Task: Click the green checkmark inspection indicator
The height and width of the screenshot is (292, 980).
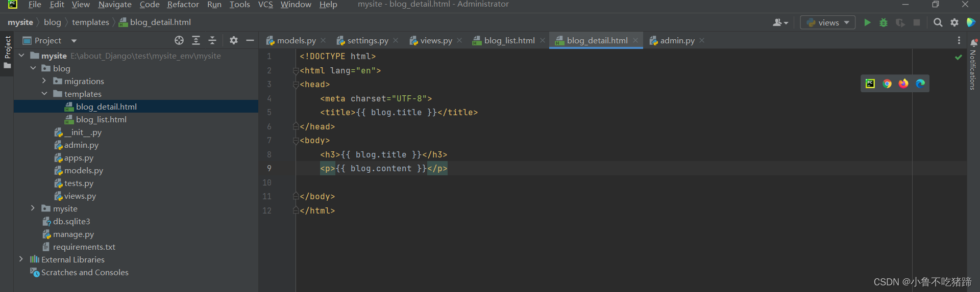Action: pos(959,57)
